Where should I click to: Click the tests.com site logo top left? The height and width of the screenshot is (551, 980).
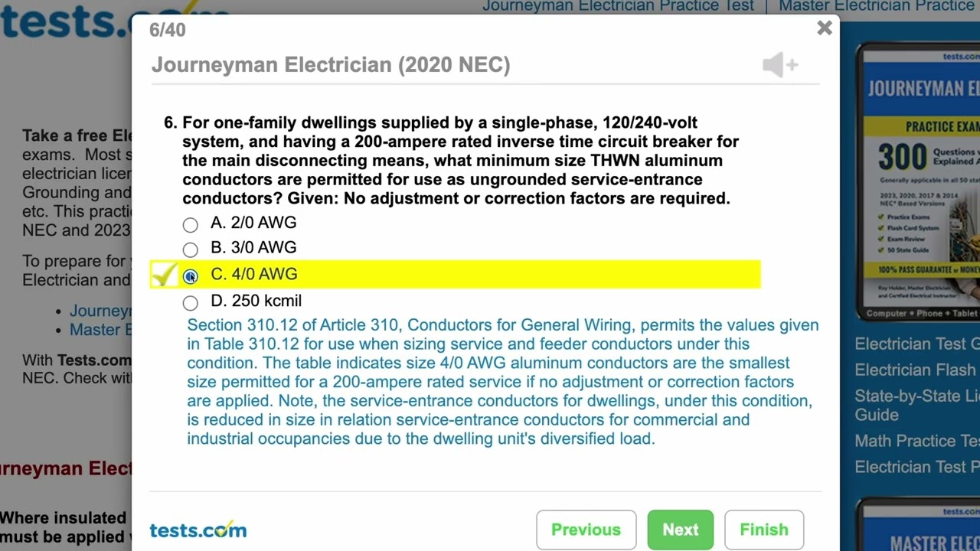(x=65, y=21)
